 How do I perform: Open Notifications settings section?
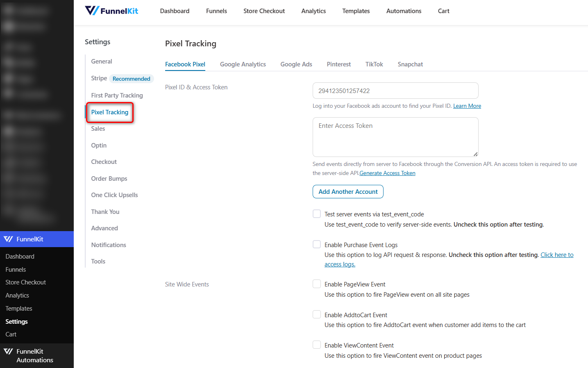[109, 245]
